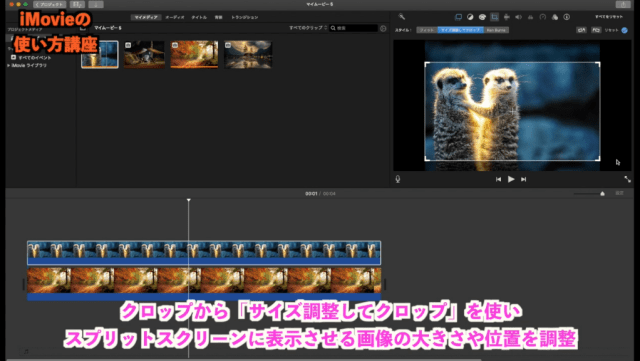Open the video overlay settings icon
The width and height of the screenshot is (640, 361).
click(458, 17)
